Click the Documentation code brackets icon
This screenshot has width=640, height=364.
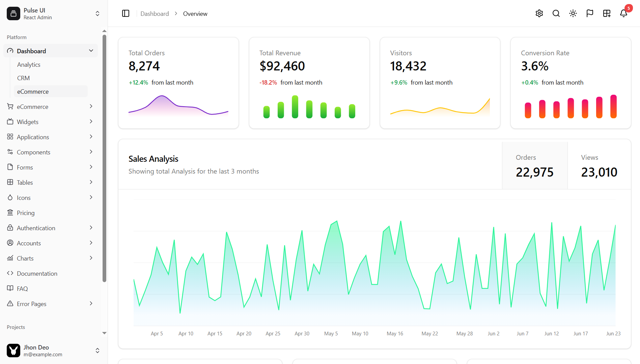10,273
